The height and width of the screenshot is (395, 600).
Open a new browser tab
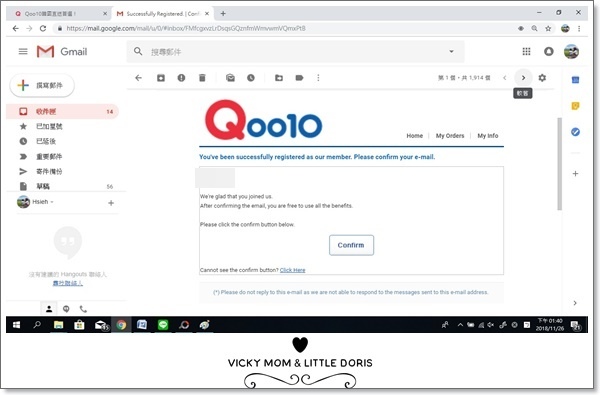point(223,13)
